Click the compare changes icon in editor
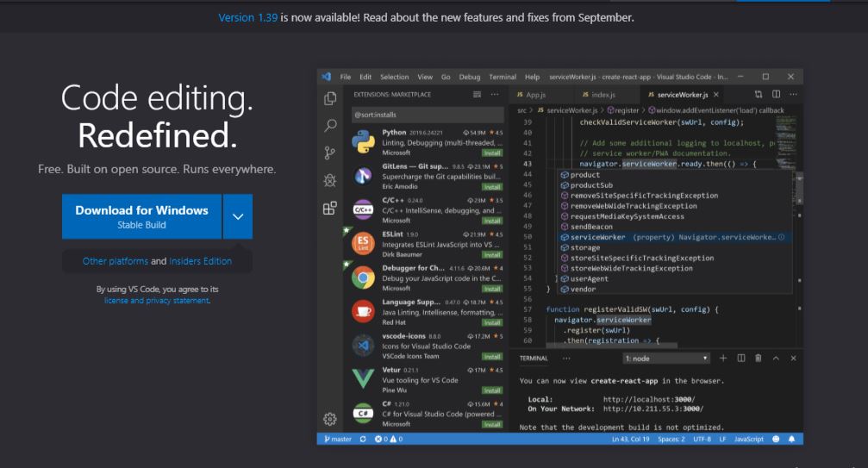The height and width of the screenshot is (468, 868). pos(759,95)
